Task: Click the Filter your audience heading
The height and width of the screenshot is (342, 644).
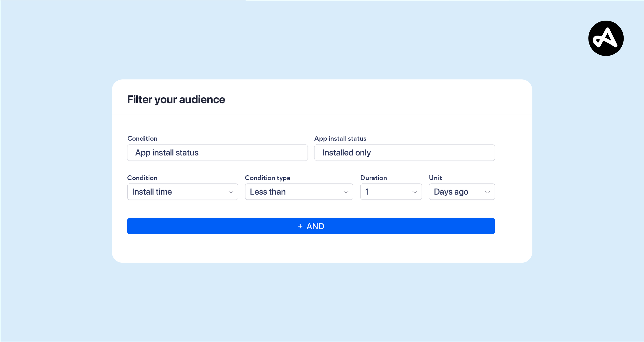Action: (176, 99)
